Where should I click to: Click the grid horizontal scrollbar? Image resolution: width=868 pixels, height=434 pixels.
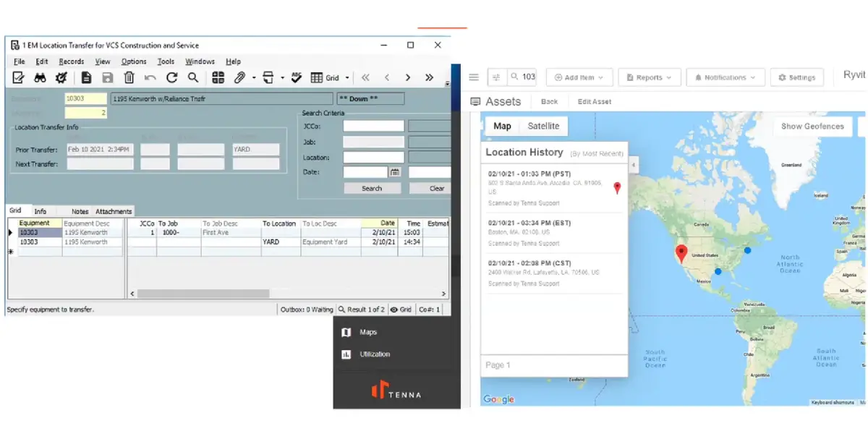pos(203,294)
